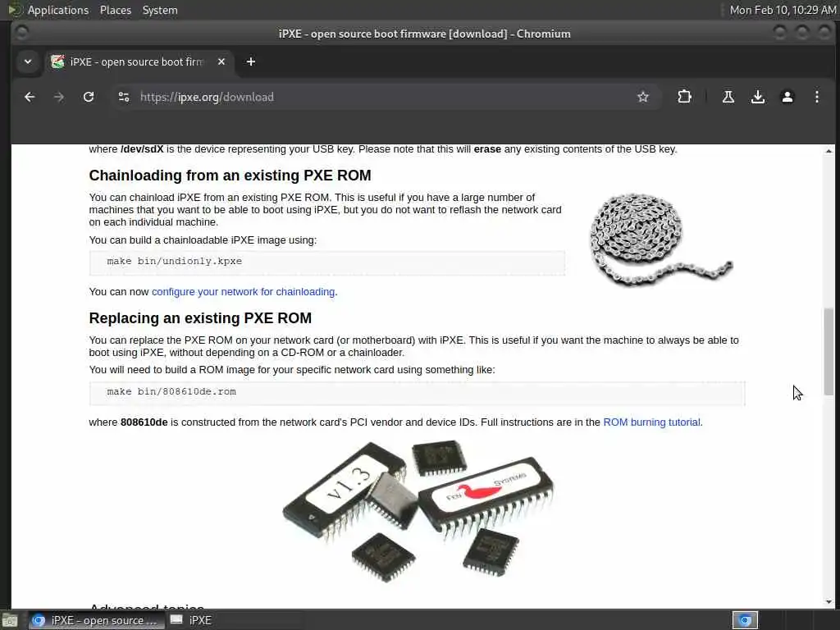Open the Applications menu
The width and height of the screenshot is (840, 630).
[58, 10]
